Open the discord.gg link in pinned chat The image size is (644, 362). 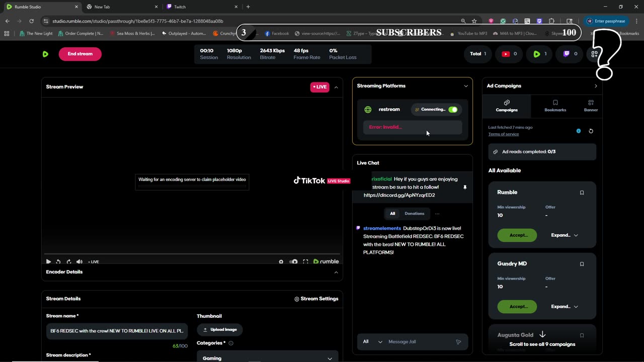[x=399, y=195]
